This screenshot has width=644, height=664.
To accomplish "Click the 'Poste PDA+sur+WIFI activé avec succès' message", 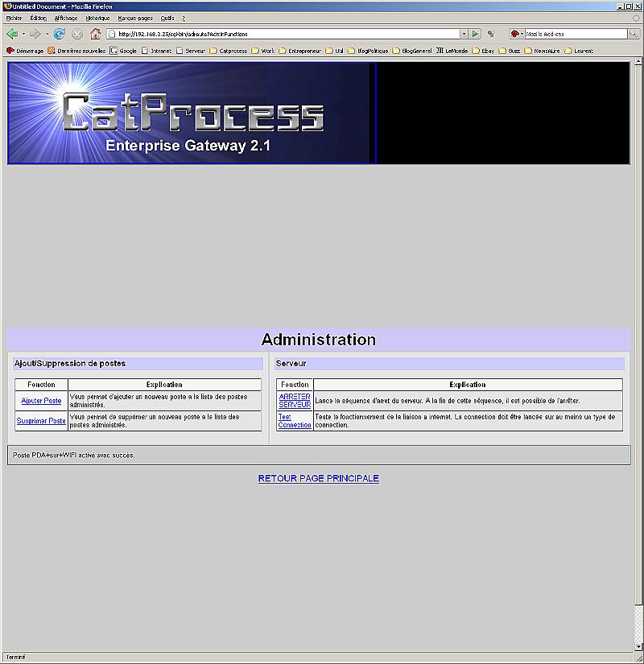I will (x=74, y=456).
